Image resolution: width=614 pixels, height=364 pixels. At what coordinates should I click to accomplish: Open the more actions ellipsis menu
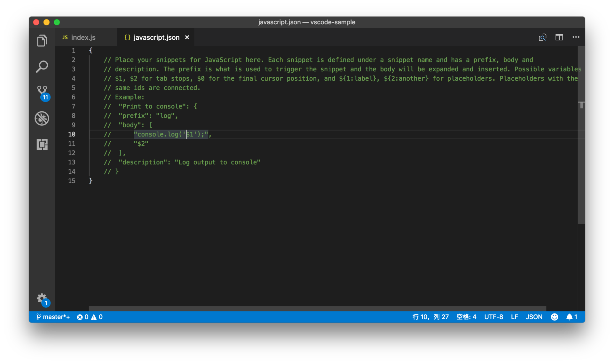(x=576, y=37)
